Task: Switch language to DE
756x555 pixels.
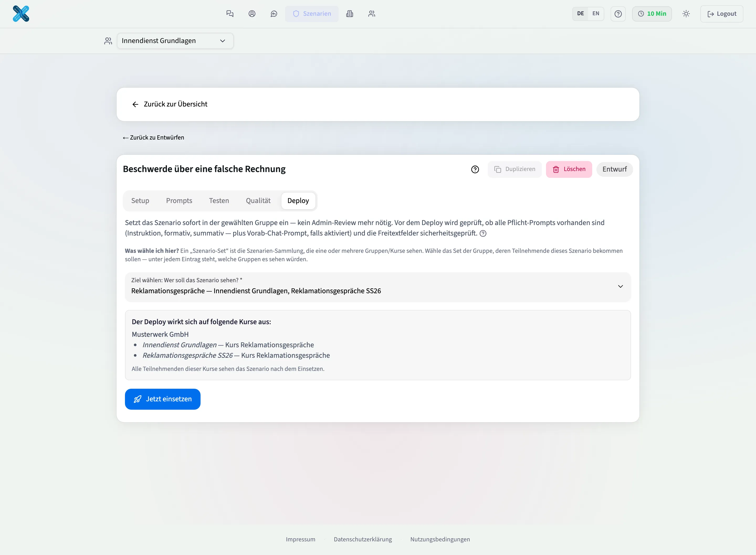Action: [x=581, y=14]
